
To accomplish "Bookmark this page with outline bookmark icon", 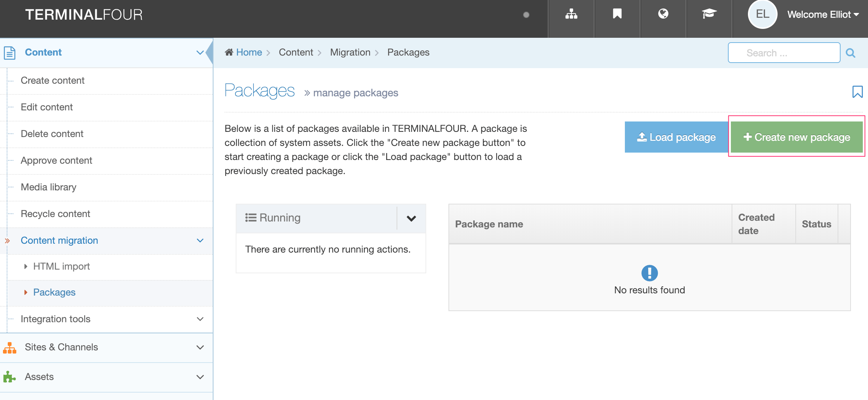I will coord(857,92).
